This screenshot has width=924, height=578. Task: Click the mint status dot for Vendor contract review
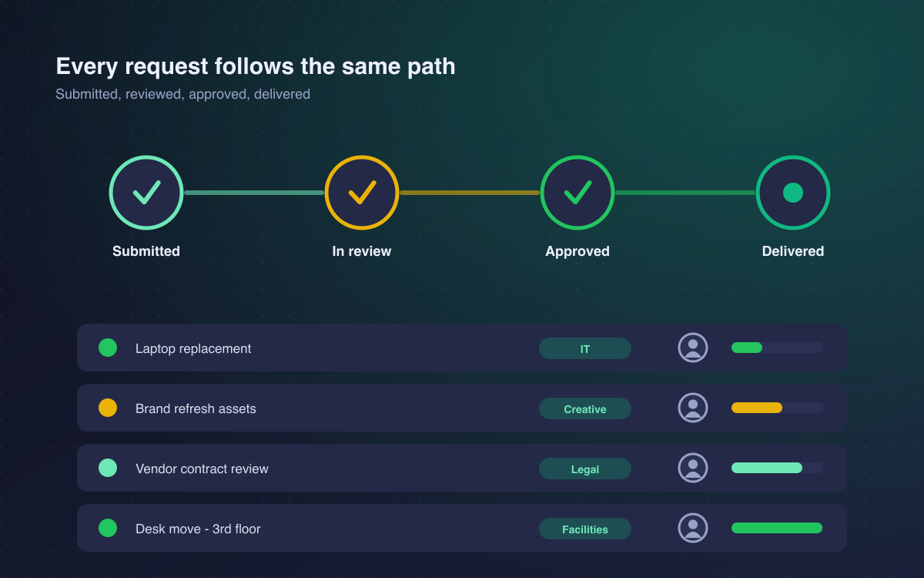108,468
